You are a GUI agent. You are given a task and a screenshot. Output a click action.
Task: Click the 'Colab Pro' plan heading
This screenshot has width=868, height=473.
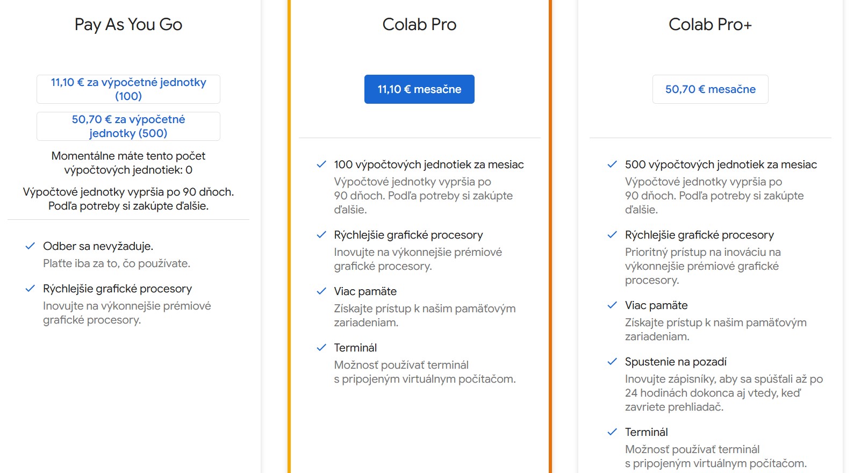(x=419, y=25)
